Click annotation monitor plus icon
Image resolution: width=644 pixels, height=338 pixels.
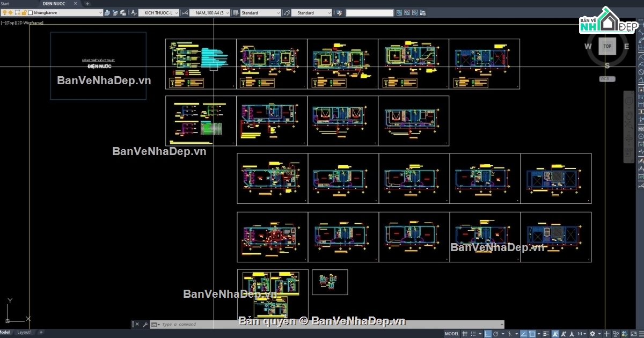(x=606, y=334)
